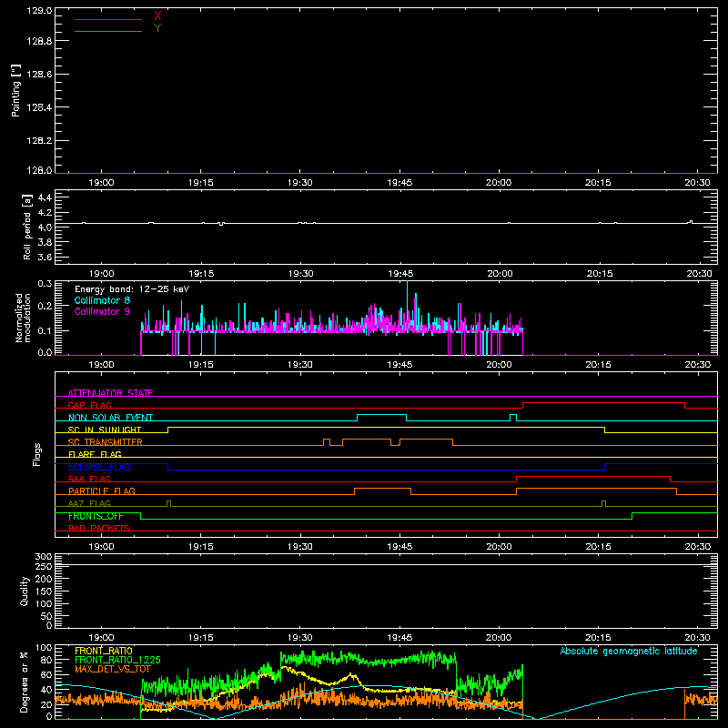The height and width of the screenshot is (728, 728).
Task: Click the 'Roll period [s]' axis title
Action: click(27, 227)
